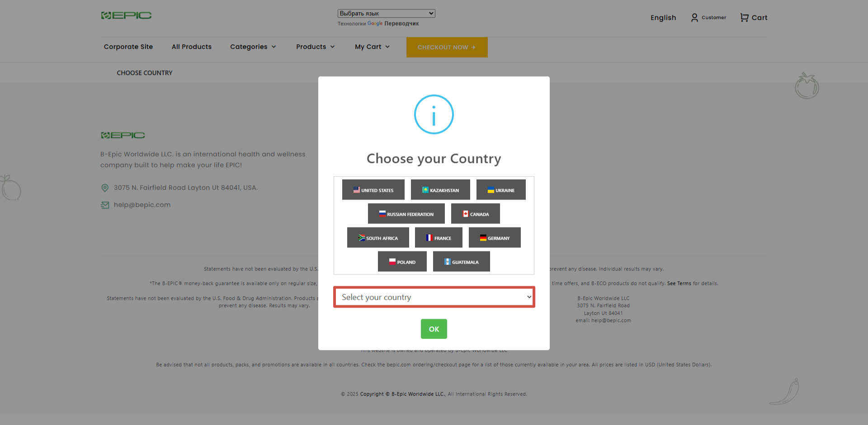Click the footer email help@bepic.com line
This screenshot has height=425, width=868.
coord(603,321)
